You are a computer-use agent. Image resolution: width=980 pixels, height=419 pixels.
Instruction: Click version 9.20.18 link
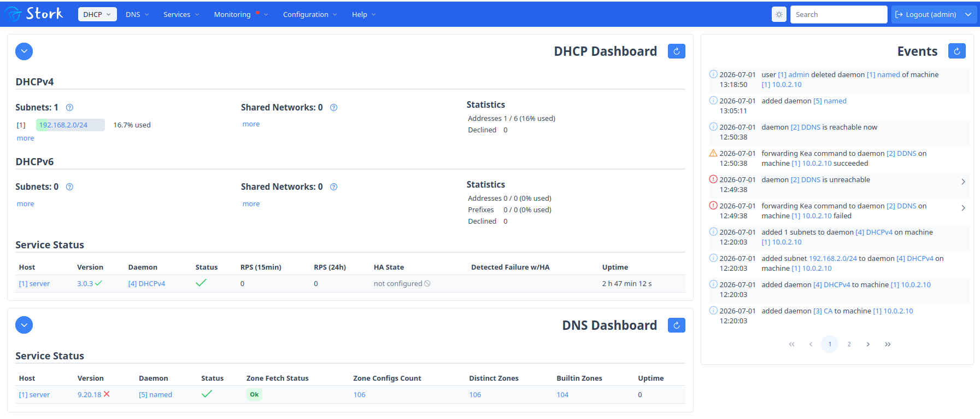(89, 395)
